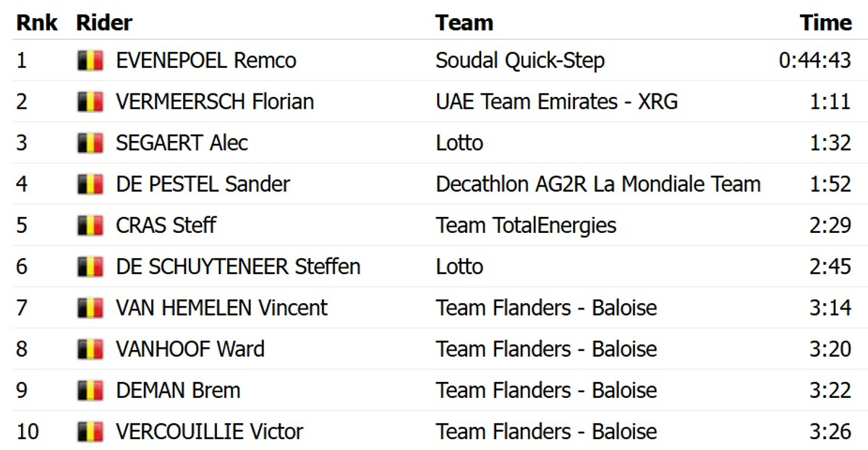Viewport: 868px width, 450px height.
Task: Sort by the Time column header
Action: tap(825, 23)
